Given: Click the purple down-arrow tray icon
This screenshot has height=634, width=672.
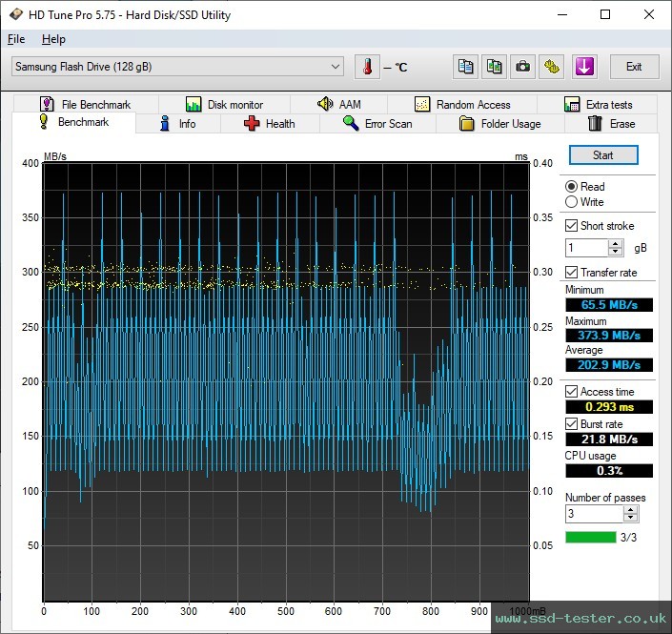Looking at the screenshot, I should click(584, 67).
